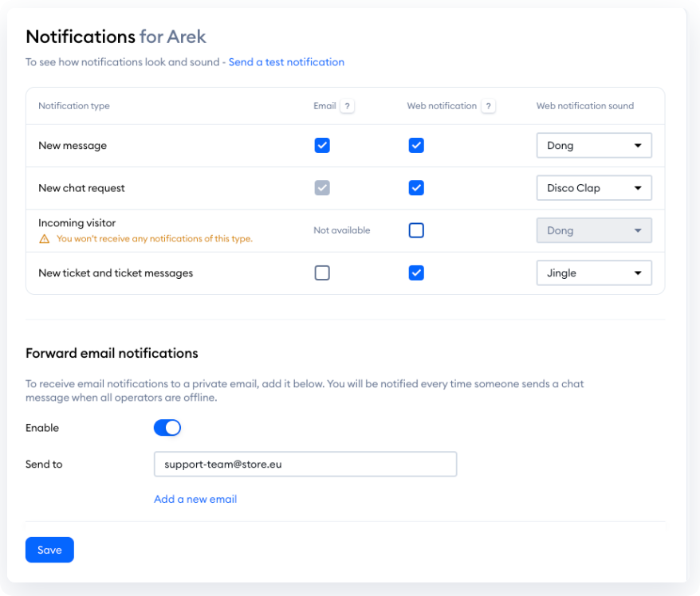Screen dimensions: 700x596
Task: Expand the Jingle sound dropdown
Action: pyautogui.click(x=594, y=273)
